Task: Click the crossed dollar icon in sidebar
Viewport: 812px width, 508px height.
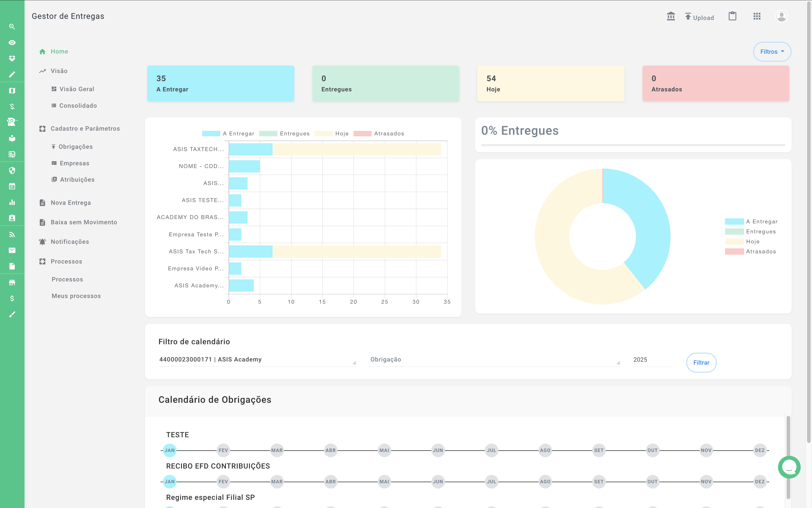Action: click(12, 107)
